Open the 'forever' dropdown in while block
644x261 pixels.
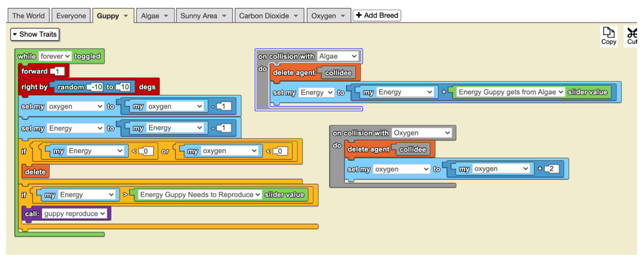point(55,56)
